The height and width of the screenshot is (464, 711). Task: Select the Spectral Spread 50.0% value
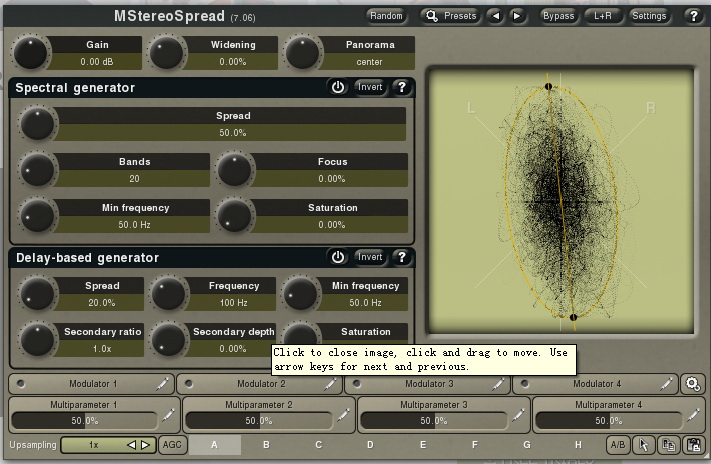[233, 133]
